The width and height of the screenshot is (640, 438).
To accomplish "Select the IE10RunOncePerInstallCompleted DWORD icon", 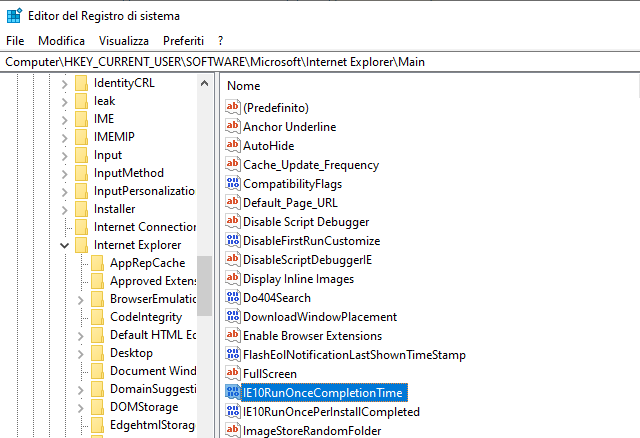I will pyautogui.click(x=233, y=411).
